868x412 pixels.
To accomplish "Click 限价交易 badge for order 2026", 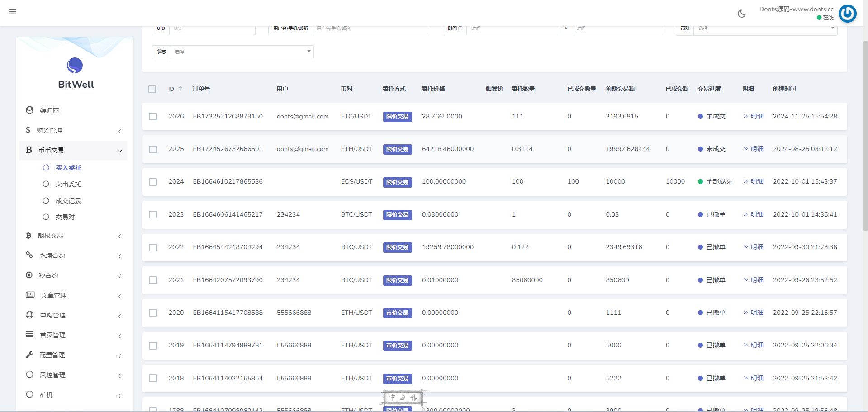I will coord(397,117).
